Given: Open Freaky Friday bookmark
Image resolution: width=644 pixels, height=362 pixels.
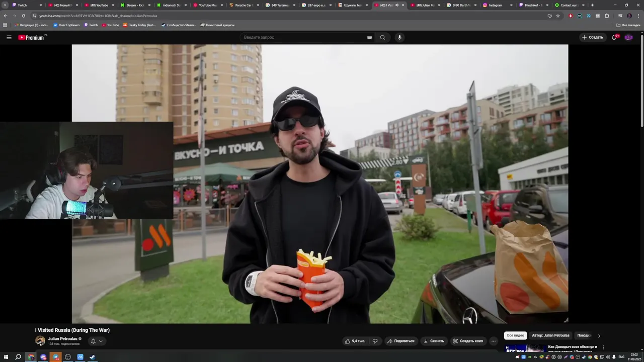Looking at the screenshot, I should (x=139, y=25).
